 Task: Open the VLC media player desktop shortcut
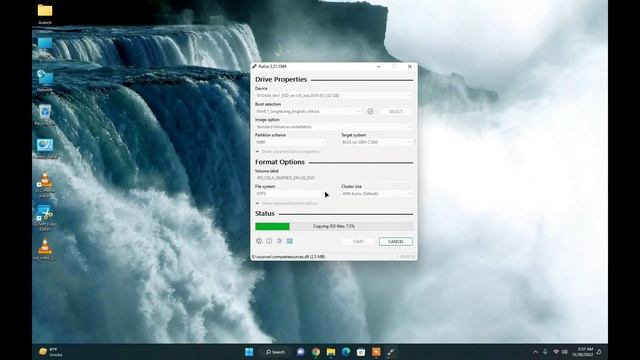(45, 184)
